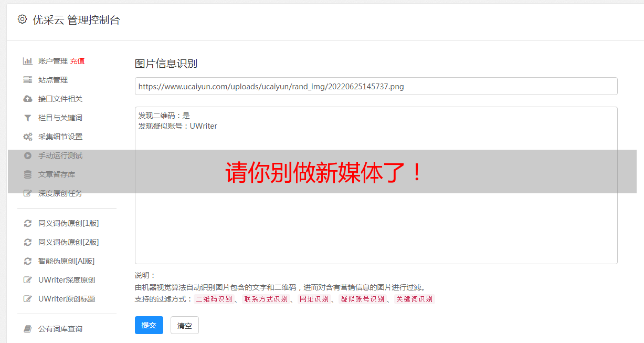Click the filter funnel icon for 栏目与关键词

(x=28, y=118)
